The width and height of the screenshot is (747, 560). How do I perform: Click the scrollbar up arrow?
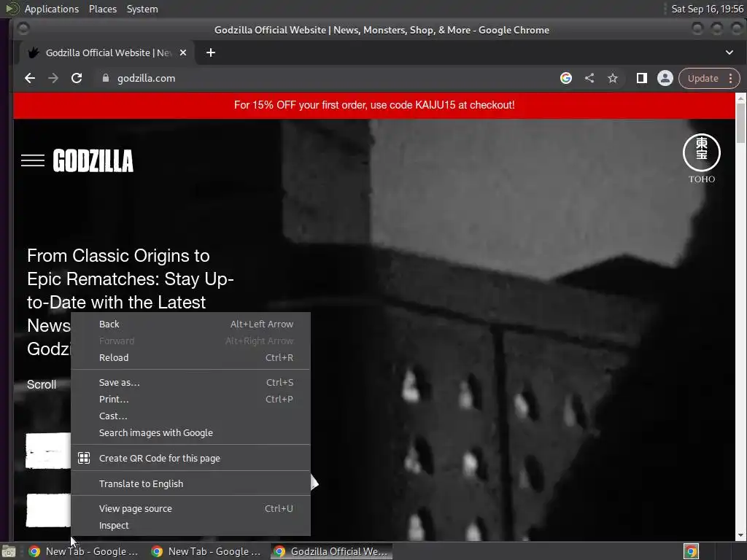tap(740, 98)
